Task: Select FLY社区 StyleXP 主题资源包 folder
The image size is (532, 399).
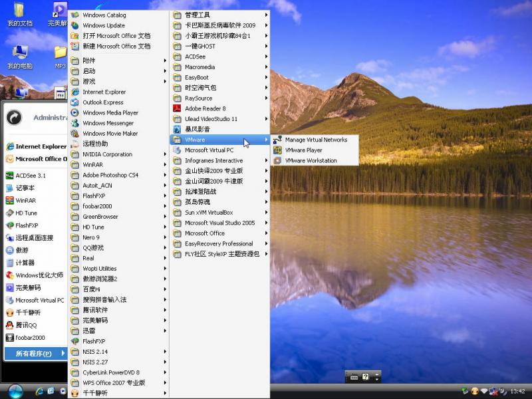Action: point(220,254)
